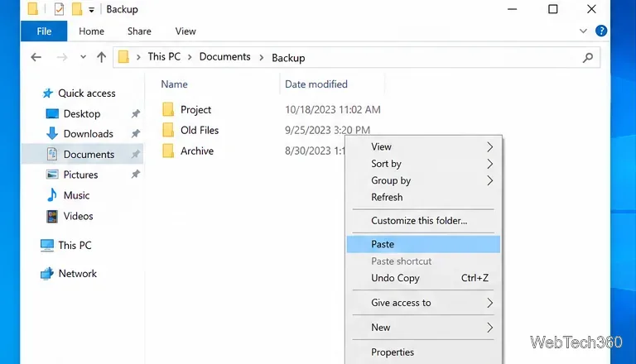636x364 pixels.
Task: Click the date 9/25/2023 3:20 PM
Action: click(327, 130)
